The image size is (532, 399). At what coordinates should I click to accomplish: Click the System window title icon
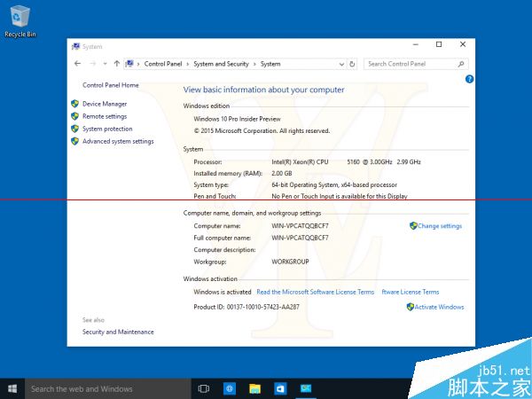pyautogui.click(x=75, y=46)
